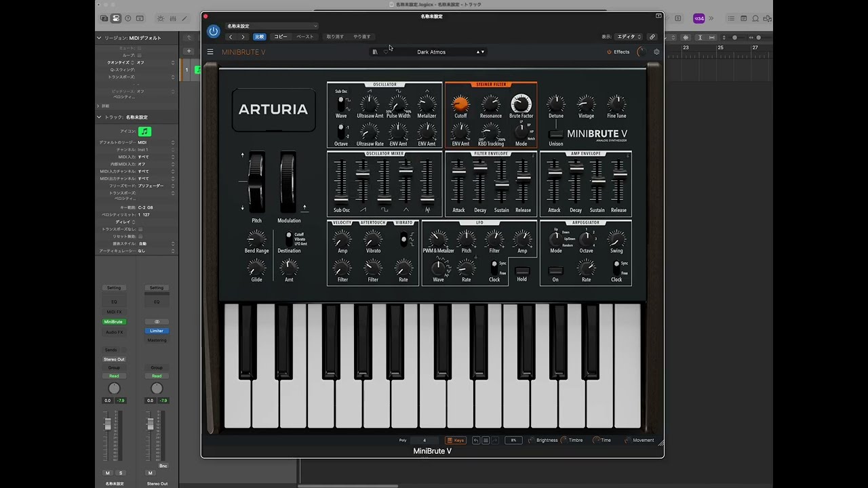Viewport: 868px width, 488px height.
Task: Toggle the Unison button
Action: click(556, 134)
